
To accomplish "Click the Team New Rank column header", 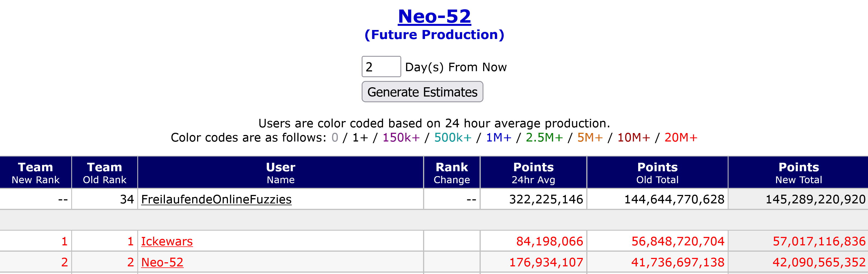I will pos(35,173).
